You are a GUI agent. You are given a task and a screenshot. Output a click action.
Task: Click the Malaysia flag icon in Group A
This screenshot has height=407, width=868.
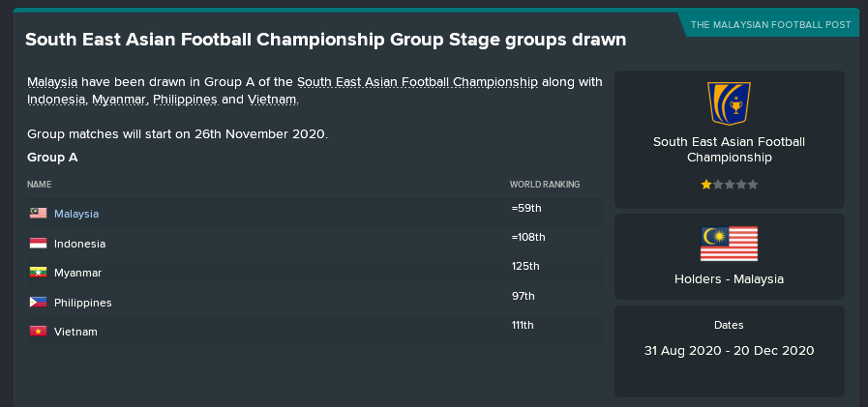tap(38, 214)
